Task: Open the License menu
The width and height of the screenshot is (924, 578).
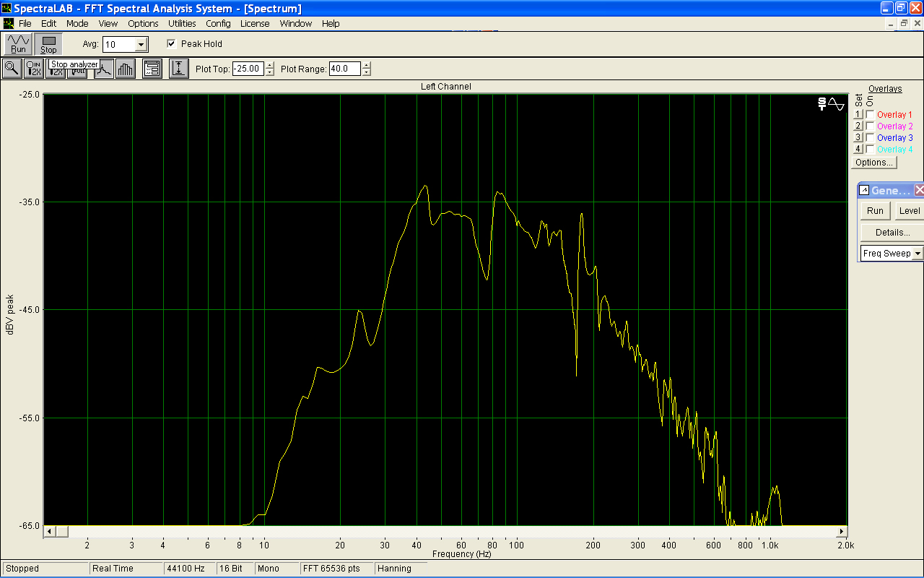Action: [x=255, y=23]
